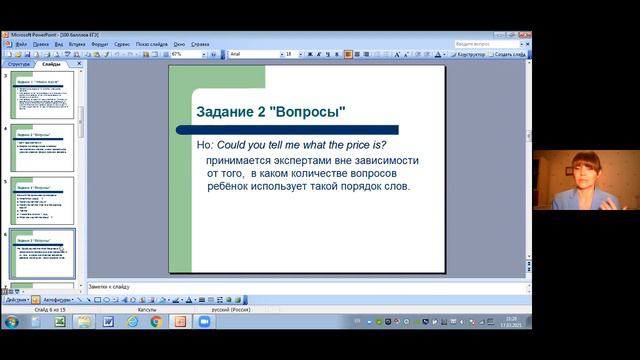Open the Arial font name dropdown
This screenshot has width=640, height=360.
click(x=281, y=54)
